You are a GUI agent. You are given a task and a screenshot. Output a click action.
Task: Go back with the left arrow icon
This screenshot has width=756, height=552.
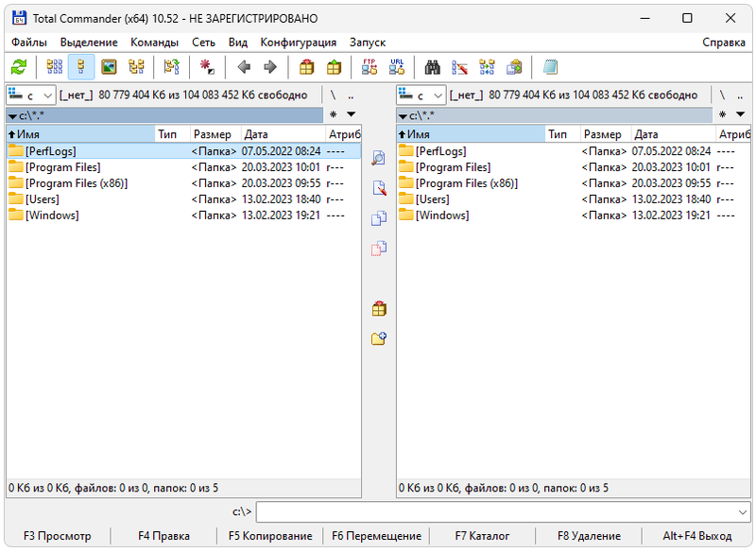click(x=244, y=67)
